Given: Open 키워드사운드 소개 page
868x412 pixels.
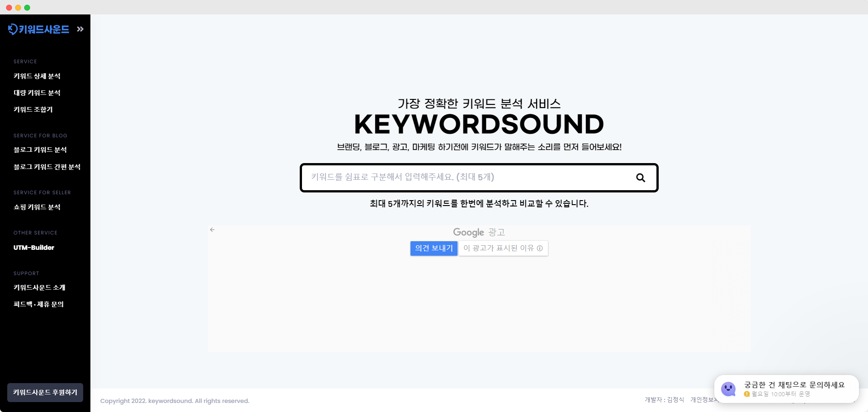Looking at the screenshot, I should [x=39, y=287].
